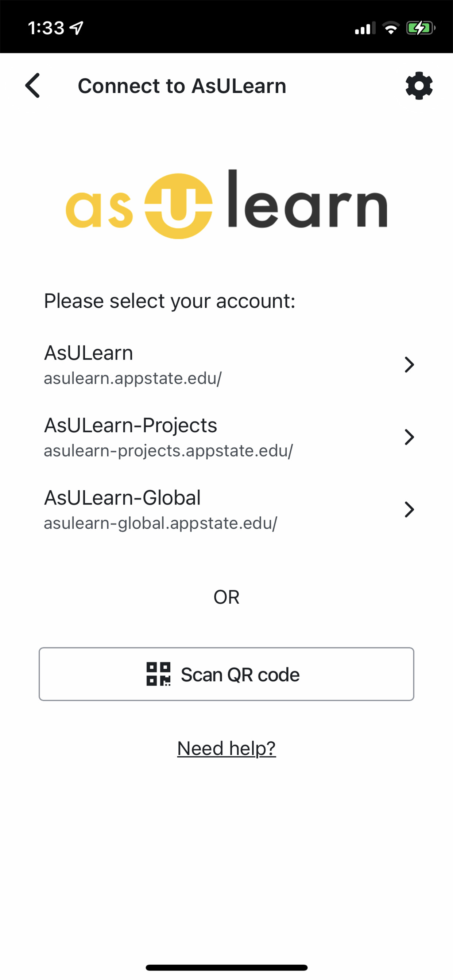Open the AsULearn account chevron

click(409, 365)
